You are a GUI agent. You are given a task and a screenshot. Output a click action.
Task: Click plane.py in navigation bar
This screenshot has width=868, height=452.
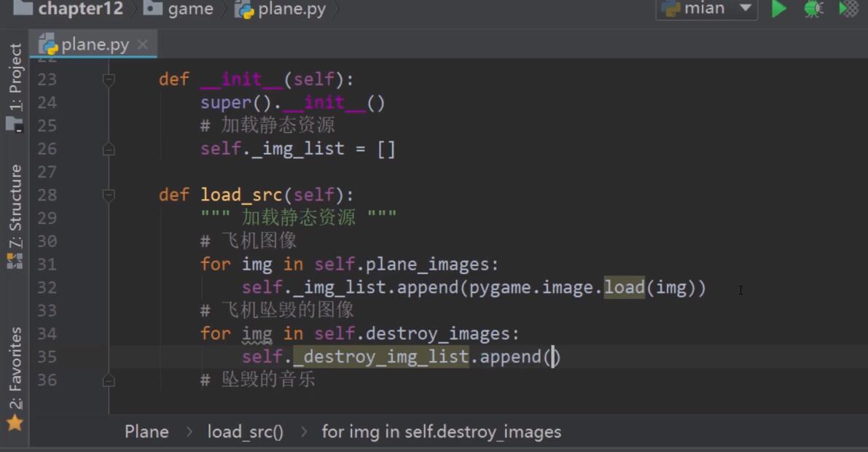pos(280,9)
